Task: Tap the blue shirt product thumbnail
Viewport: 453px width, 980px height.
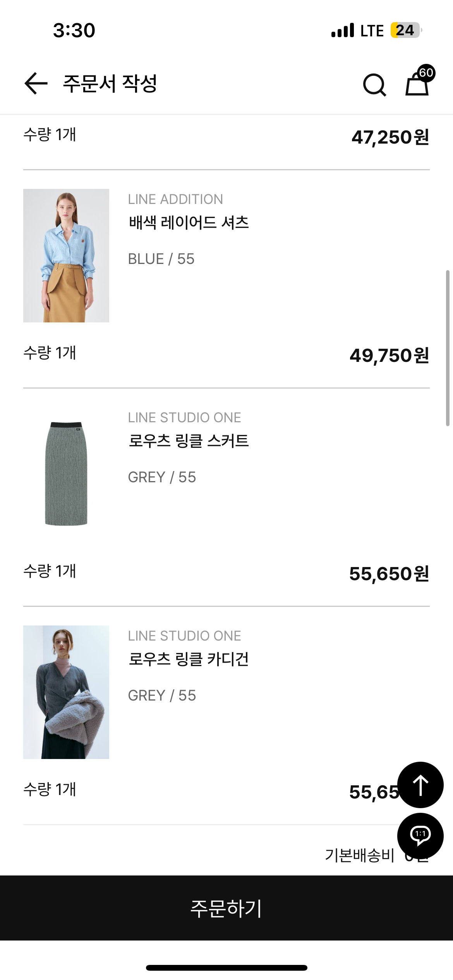Action: [x=66, y=255]
